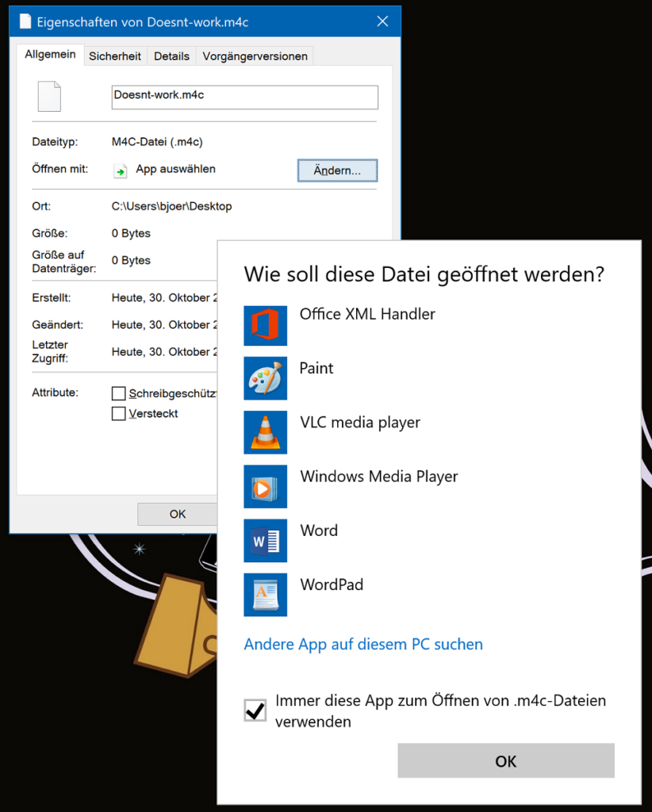Toggle the Versteckt checkbox
The image size is (652, 812).
point(119,413)
